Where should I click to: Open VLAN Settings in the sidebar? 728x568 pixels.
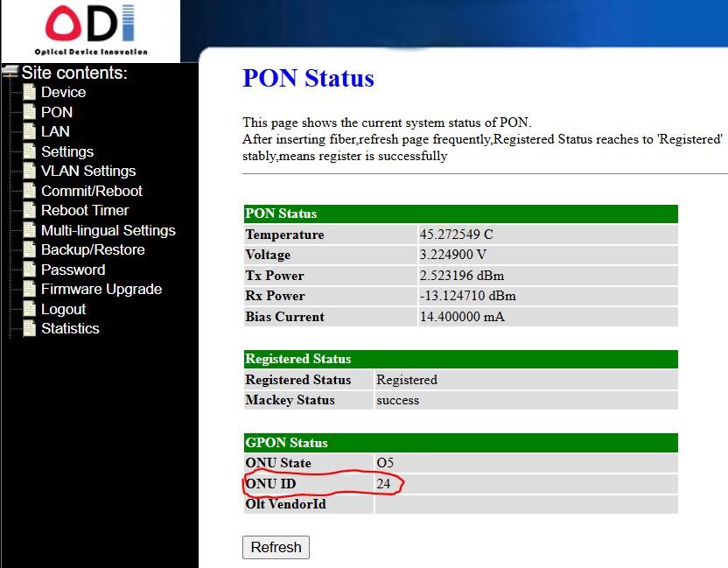pyautogui.click(x=88, y=171)
